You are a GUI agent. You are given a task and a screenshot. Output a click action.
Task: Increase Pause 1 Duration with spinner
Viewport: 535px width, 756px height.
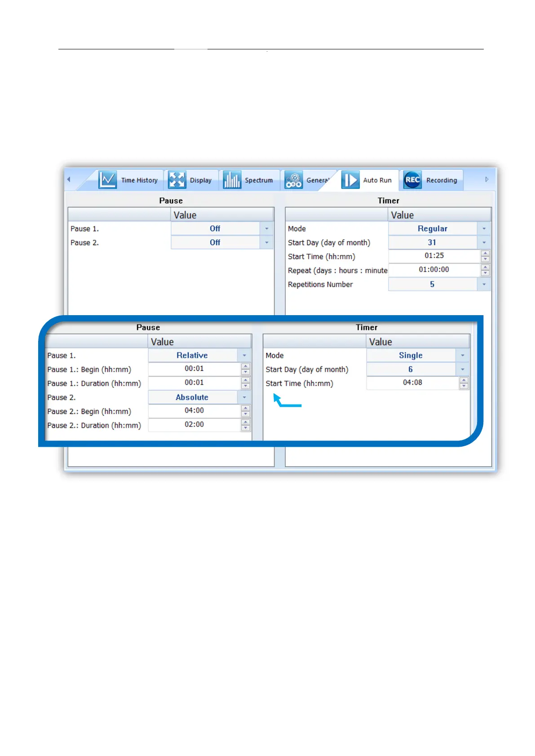point(246,380)
